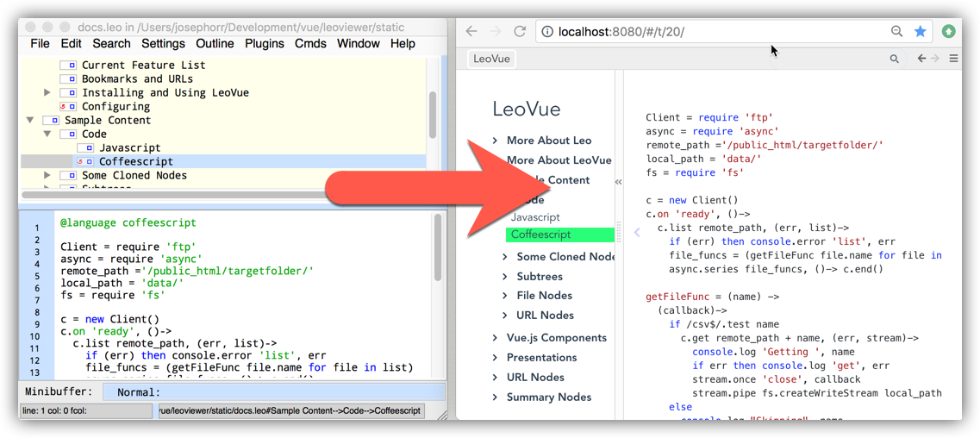This screenshot has height=438, width=980.
Task: Click the LeoVue toolbar back arrow
Action: pos(921,59)
